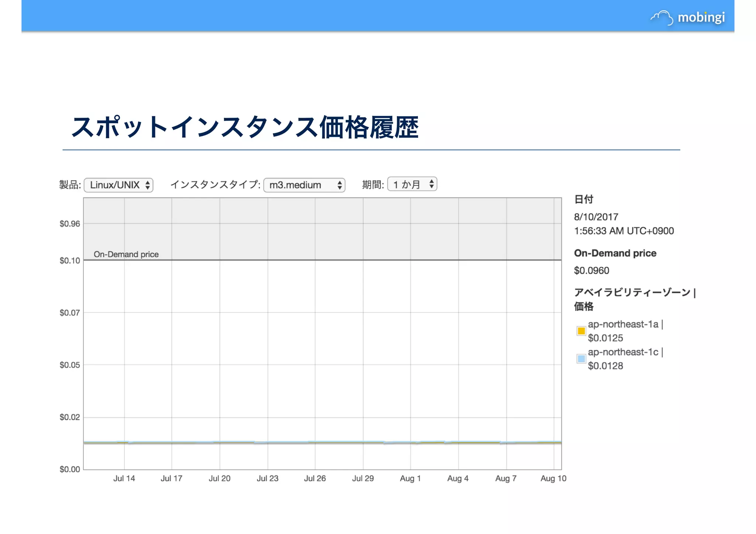Open the Linux/UNIX product dropdown

[118, 185]
